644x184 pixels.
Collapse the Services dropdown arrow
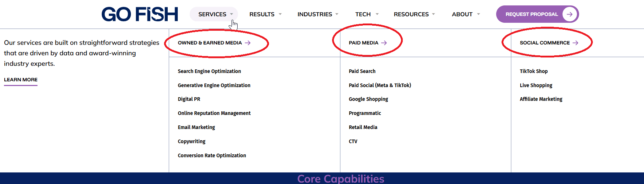click(x=231, y=14)
